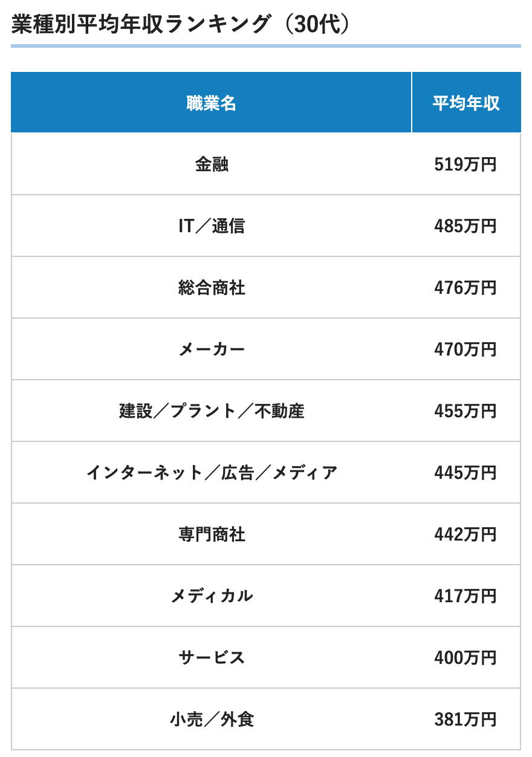Click the 485万円 salary cell
Viewport: 532px width, 757px height.
[x=465, y=226]
